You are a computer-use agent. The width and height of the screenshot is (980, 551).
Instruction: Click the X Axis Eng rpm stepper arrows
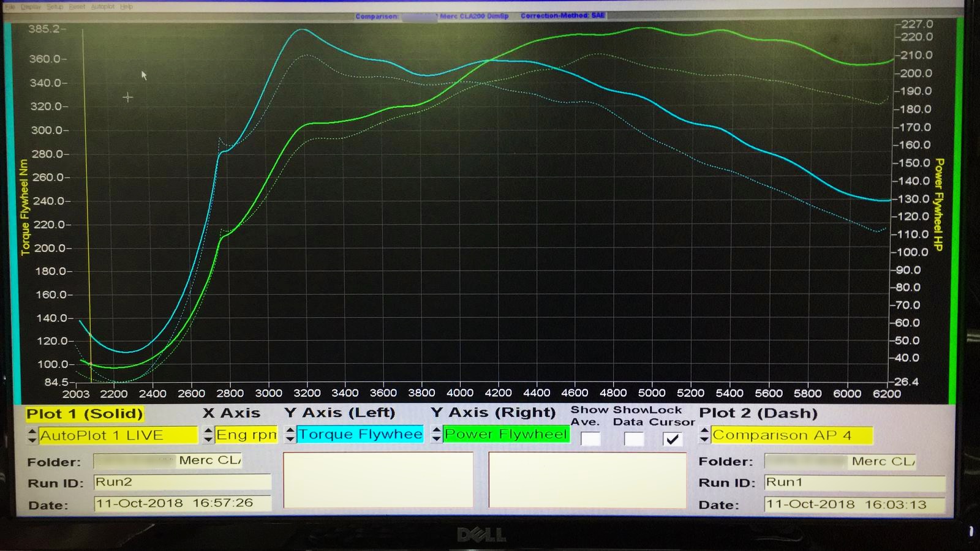(208, 435)
